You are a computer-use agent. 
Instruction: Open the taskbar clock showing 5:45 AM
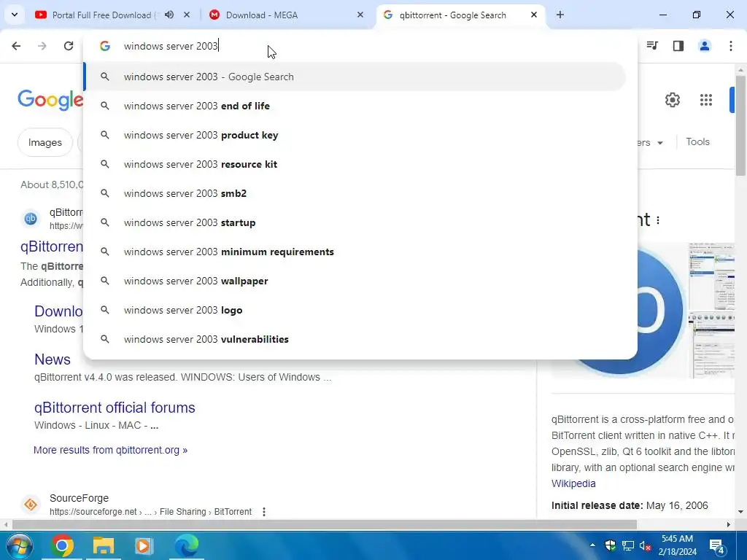(x=678, y=545)
